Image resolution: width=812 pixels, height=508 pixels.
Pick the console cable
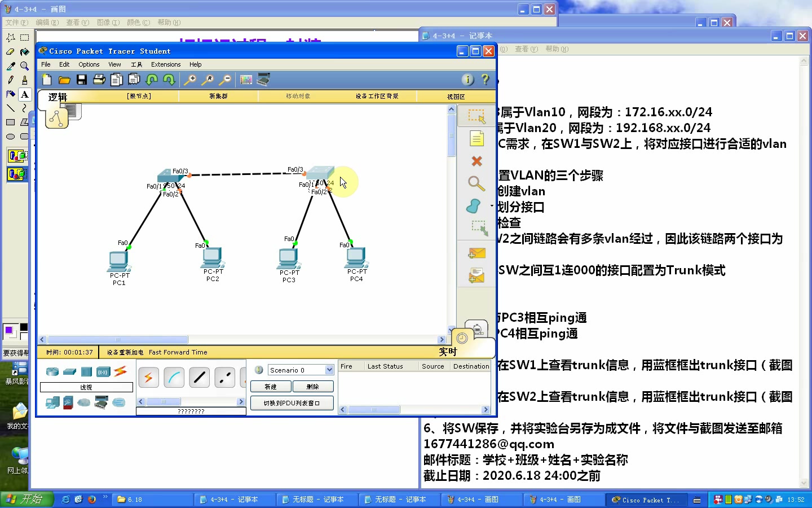[x=174, y=378]
